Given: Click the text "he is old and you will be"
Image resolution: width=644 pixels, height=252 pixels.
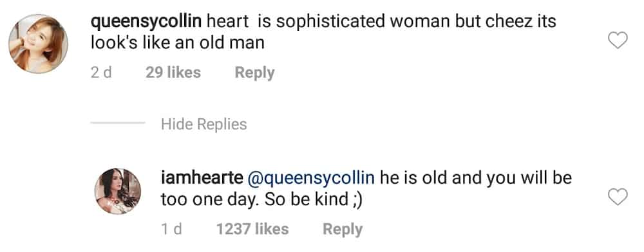Looking at the screenshot, I should pos(476,179).
